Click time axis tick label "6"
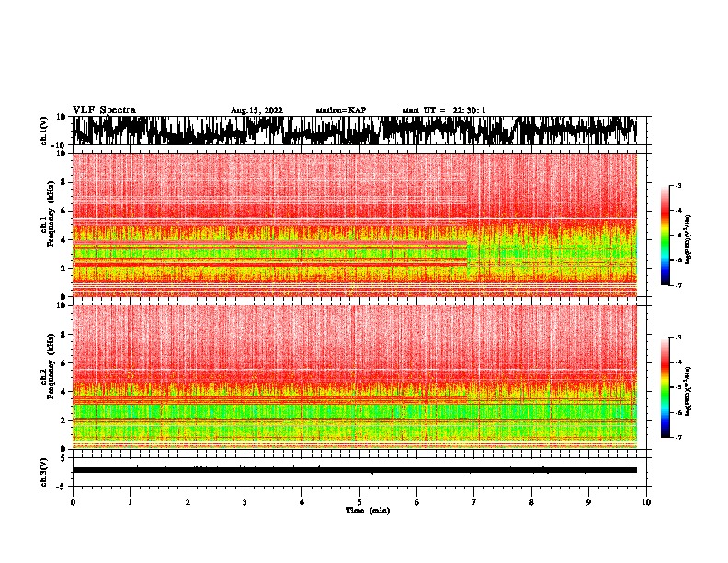Screen dimensions: 728x563 [x=417, y=502]
